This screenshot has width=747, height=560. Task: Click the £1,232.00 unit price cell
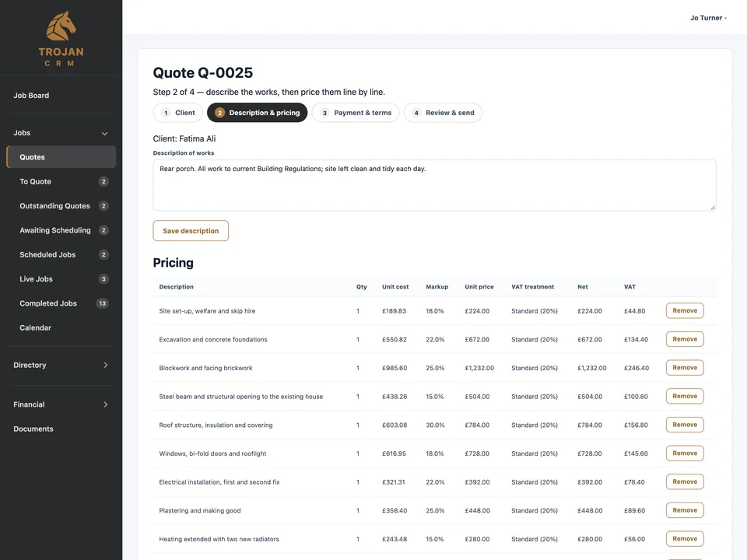click(479, 368)
